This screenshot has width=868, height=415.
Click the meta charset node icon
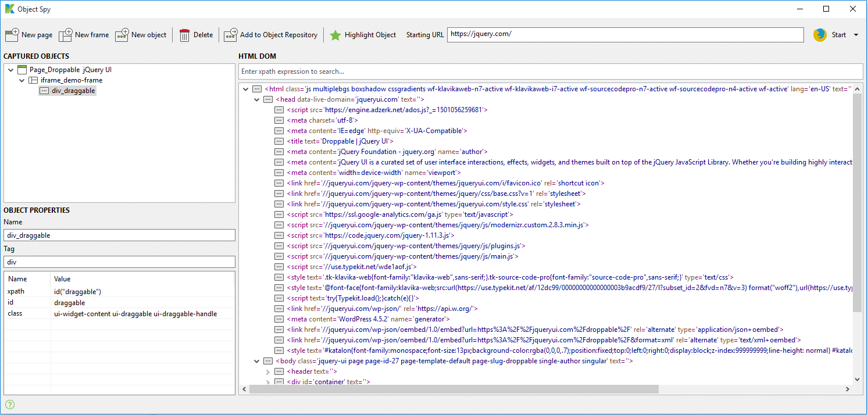point(280,120)
